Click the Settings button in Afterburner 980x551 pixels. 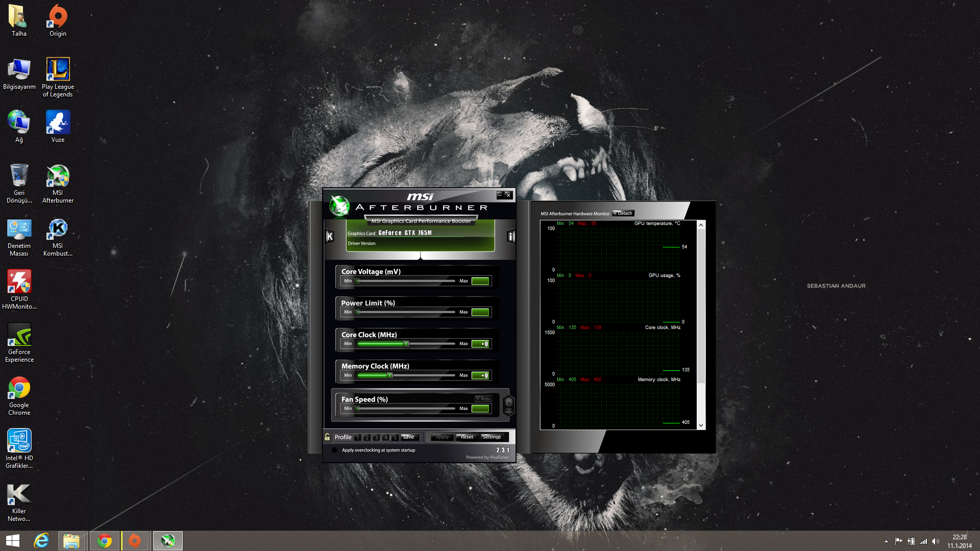click(492, 437)
